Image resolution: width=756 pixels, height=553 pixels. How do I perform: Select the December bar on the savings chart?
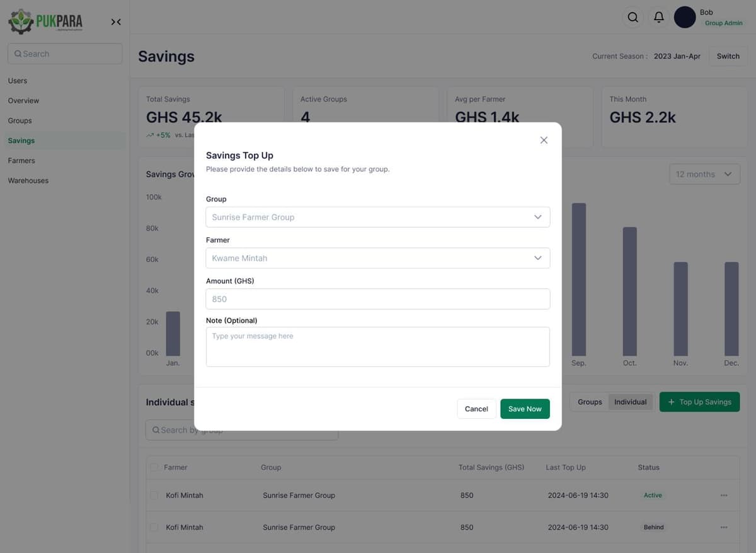tap(731, 309)
